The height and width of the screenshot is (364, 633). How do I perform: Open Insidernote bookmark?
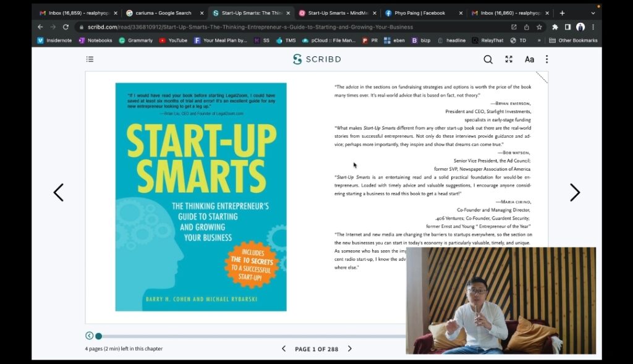(x=54, y=40)
